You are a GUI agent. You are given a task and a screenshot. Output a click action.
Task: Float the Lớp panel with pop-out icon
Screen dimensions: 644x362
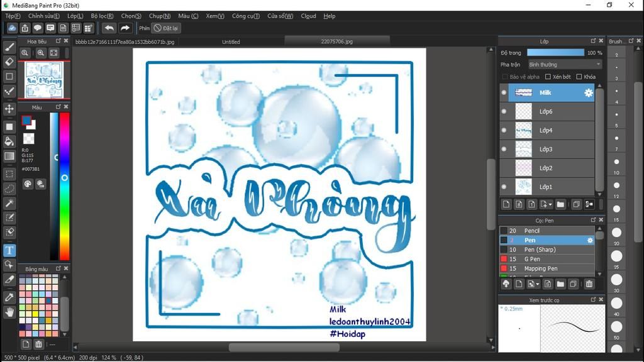point(593,41)
